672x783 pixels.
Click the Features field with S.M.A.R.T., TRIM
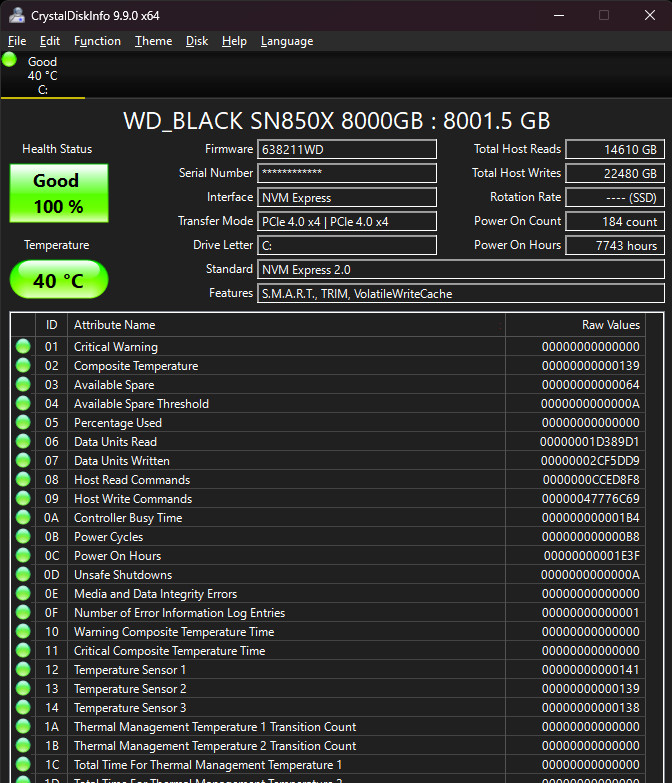[461, 293]
